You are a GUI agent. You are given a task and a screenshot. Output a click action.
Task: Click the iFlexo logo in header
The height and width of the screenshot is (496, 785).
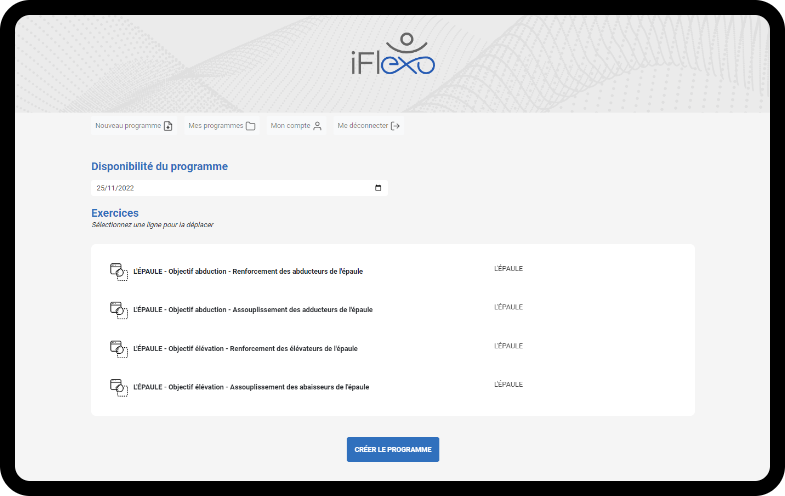(391, 57)
